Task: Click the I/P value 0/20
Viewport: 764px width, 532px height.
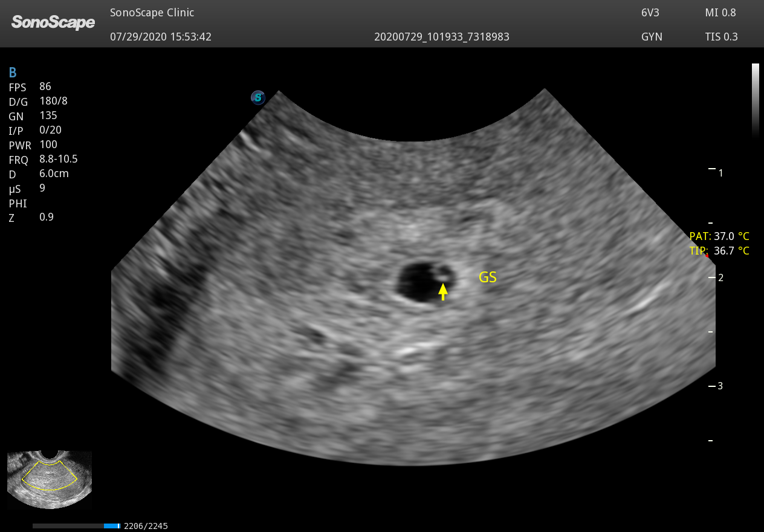Action: [50, 130]
